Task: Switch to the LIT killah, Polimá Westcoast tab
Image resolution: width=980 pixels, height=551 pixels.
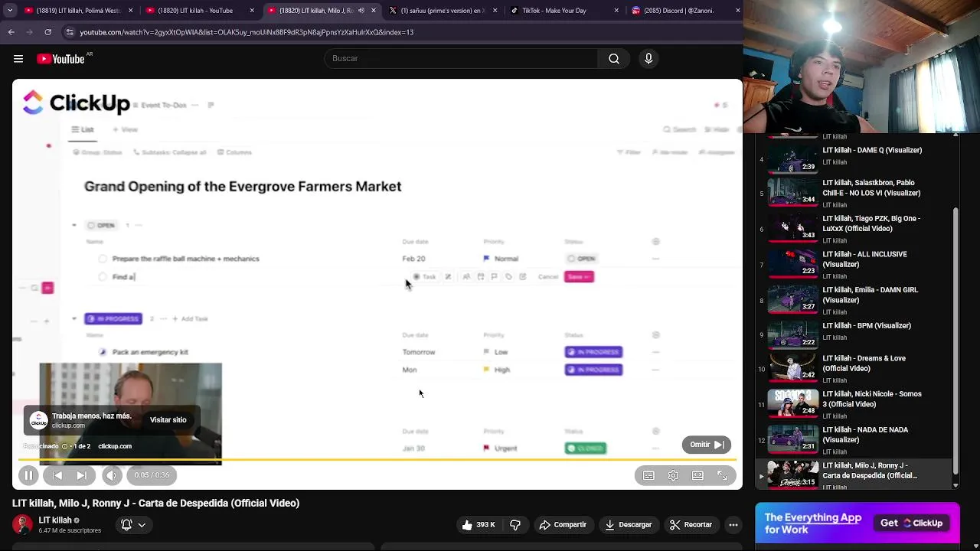Action: [79, 11]
